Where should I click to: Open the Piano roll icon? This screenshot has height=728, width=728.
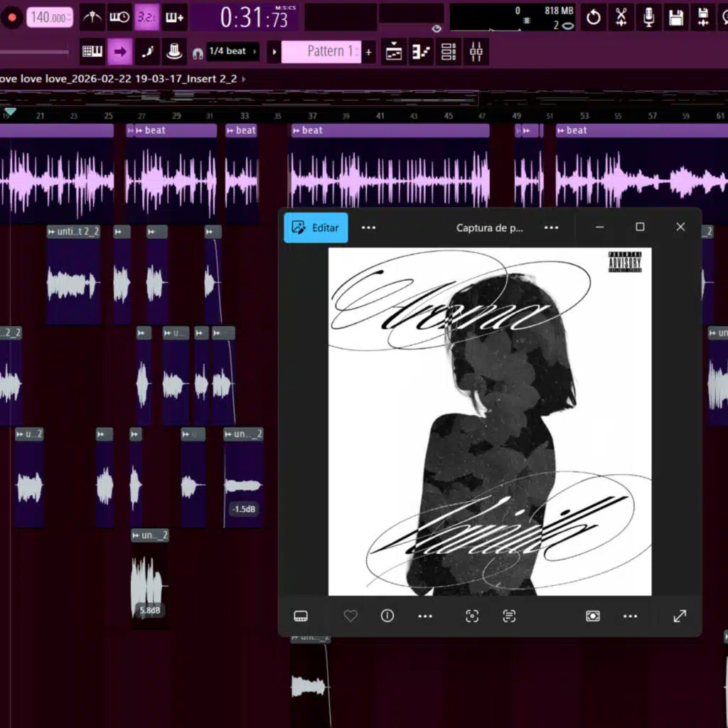[x=421, y=52]
